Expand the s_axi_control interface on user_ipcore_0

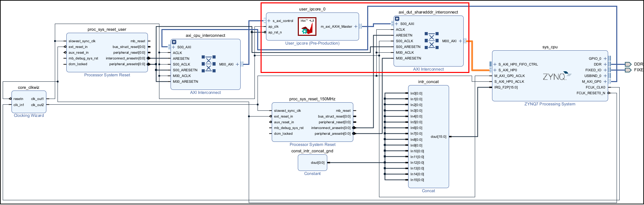tap(269, 21)
